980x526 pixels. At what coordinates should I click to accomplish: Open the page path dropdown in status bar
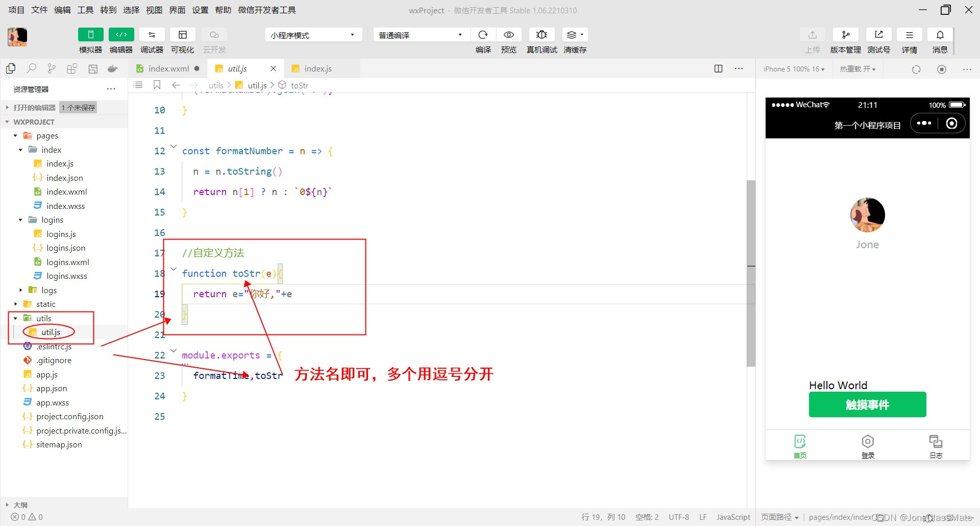point(779,517)
